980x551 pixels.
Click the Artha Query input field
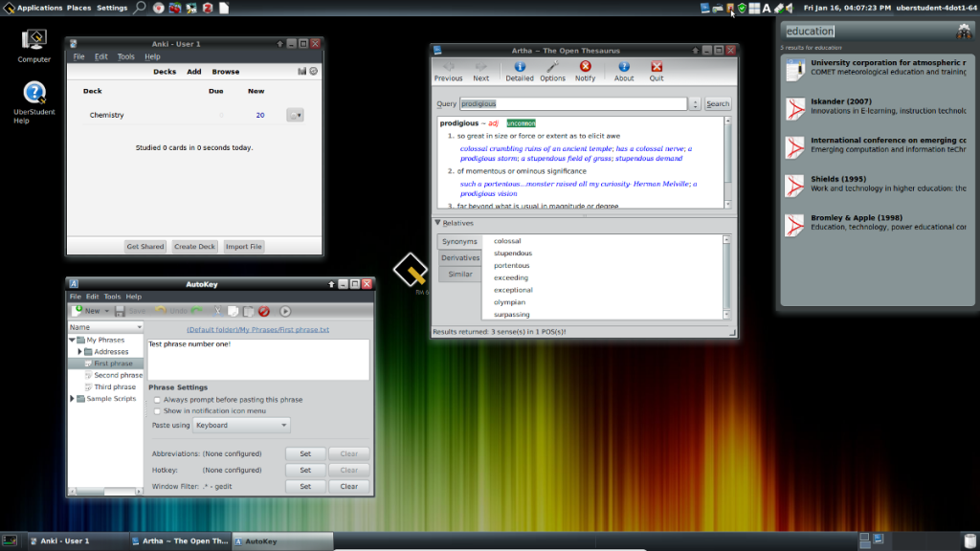(x=573, y=103)
